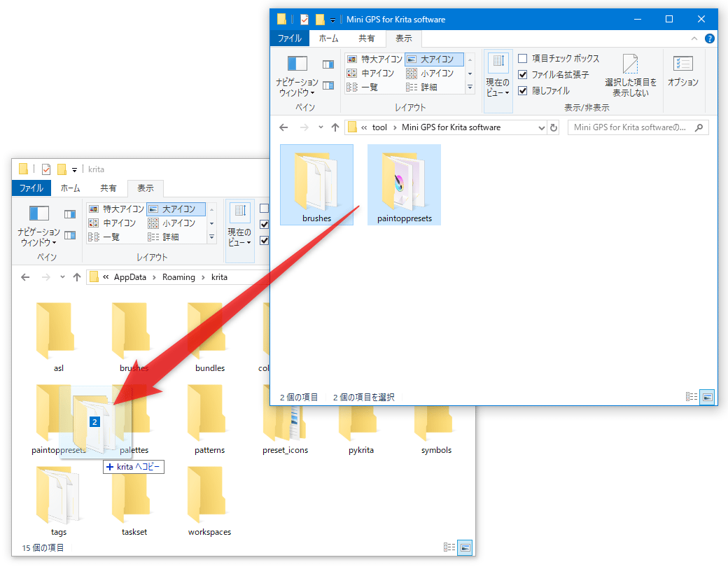Open the paintoppresets folder in Mini GPS window
The image size is (728, 567).
[x=404, y=185]
